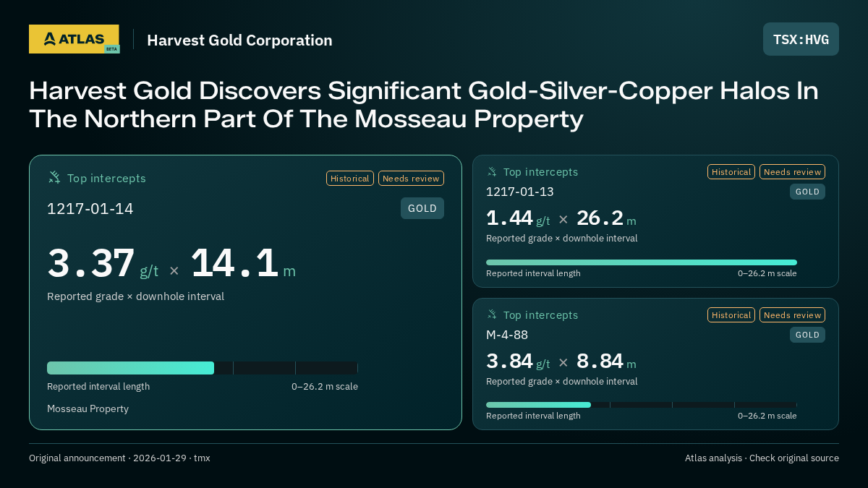Click the drill hole ID 1217-01-14
The image size is (868, 488).
tap(90, 209)
